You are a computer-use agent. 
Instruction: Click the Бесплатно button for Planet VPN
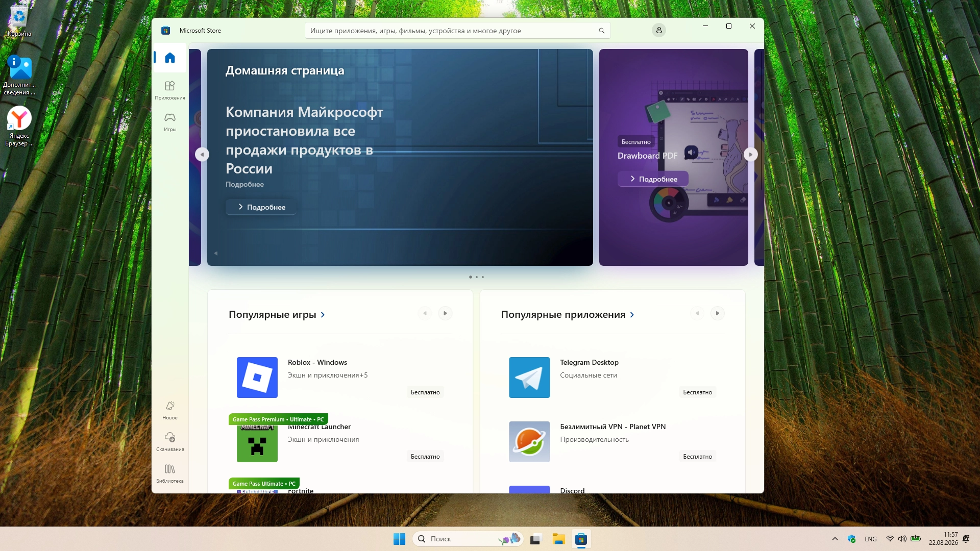tap(697, 457)
